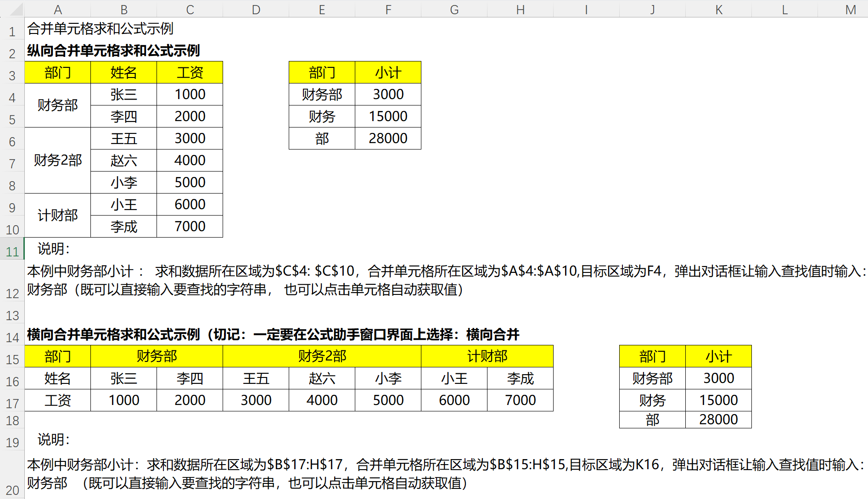This screenshot has height=499, width=868.
Task: Click the 姓名 label cell in row 16
Action: tap(58, 378)
